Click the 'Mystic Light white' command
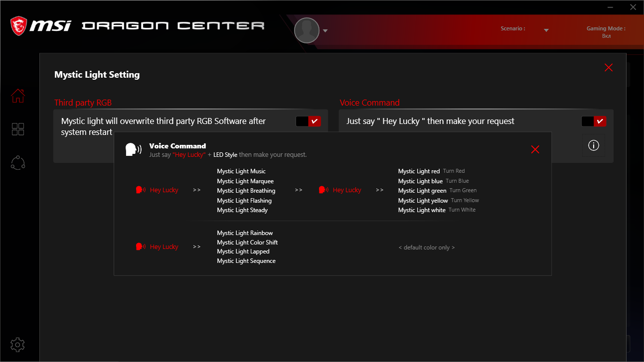This screenshot has width=644, height=362. (x=422, y=210)
